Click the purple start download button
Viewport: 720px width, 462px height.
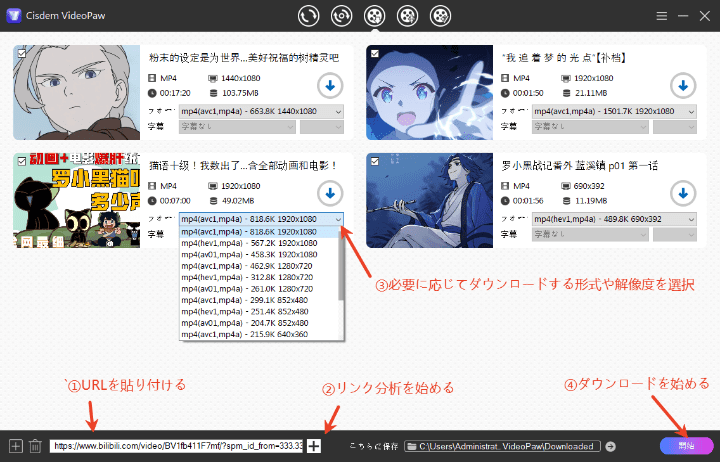pyautogui.click(x=685, y=445)
